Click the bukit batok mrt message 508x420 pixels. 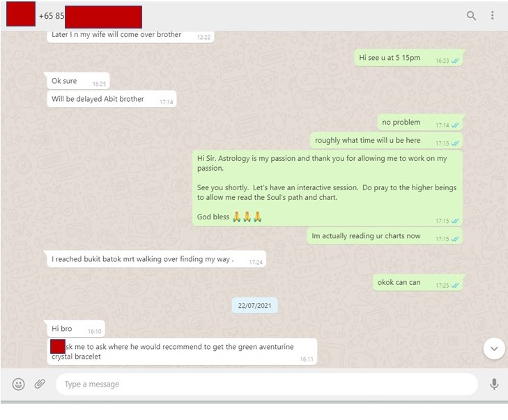pyautogui.click(x=157, y=259)
